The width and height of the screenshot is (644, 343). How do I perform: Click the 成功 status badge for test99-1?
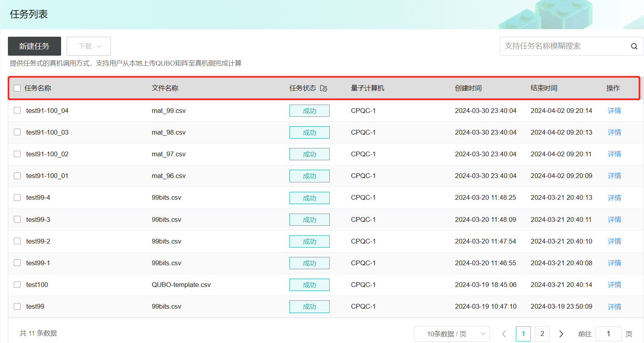point(309,263)
